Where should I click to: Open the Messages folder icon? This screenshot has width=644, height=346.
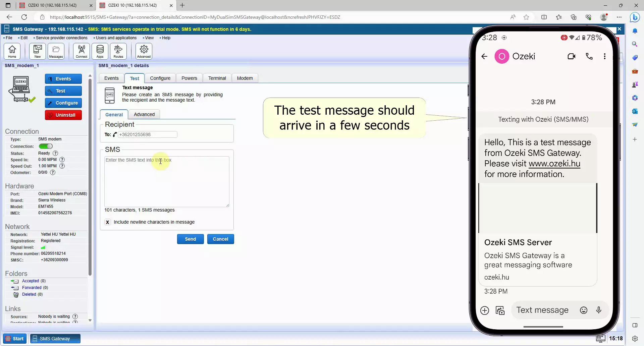[56, 51]
